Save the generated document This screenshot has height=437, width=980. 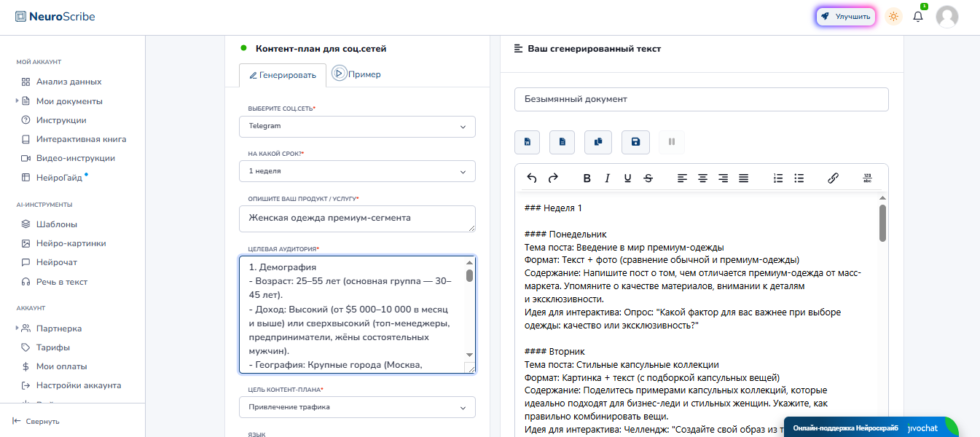pos(635,142)
